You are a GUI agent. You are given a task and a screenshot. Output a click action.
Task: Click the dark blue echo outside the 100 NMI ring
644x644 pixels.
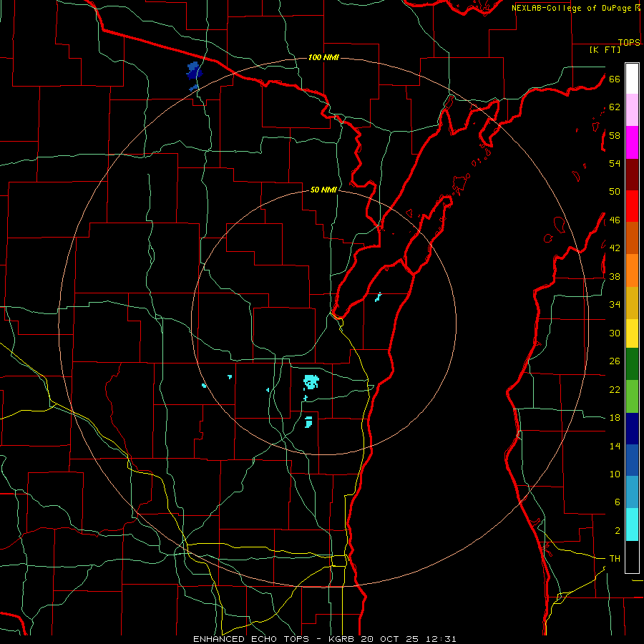[x=194, y=72]
